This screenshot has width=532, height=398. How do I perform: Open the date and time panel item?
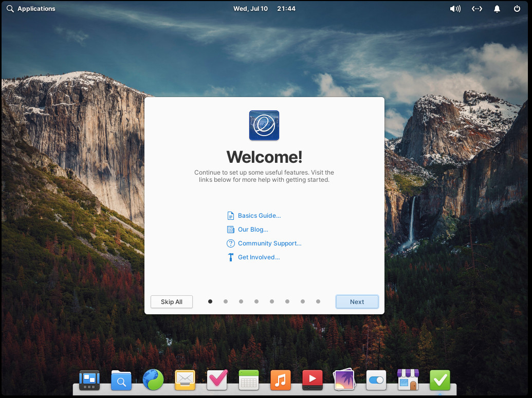(264, 9)
